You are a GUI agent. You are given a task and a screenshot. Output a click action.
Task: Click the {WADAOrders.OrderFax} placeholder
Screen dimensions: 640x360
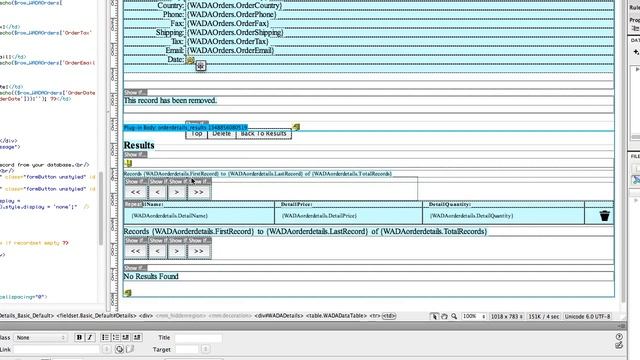click(228, 24)
